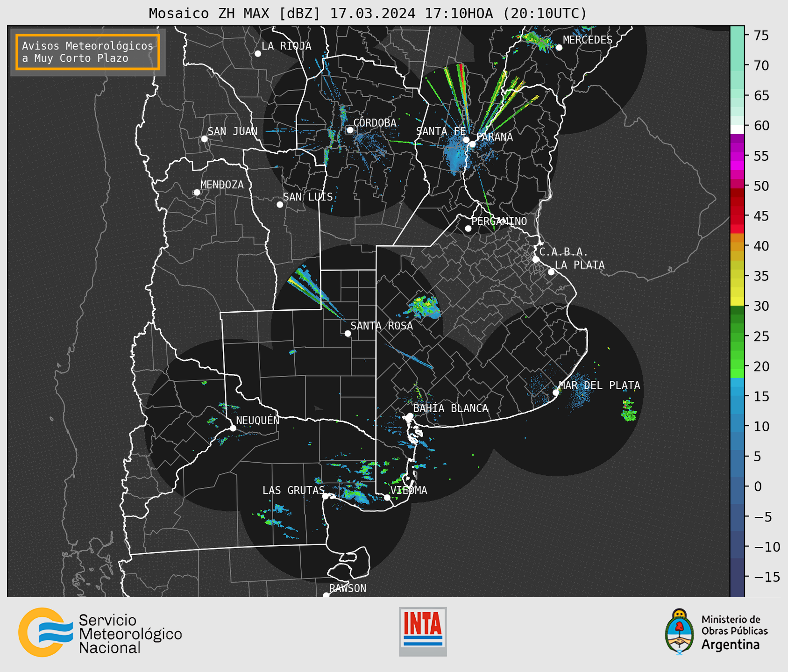Viewport: 788px width, 672px height.
Task: Click the PERGAMINO city marker dot
Action: tap(468, 229)
